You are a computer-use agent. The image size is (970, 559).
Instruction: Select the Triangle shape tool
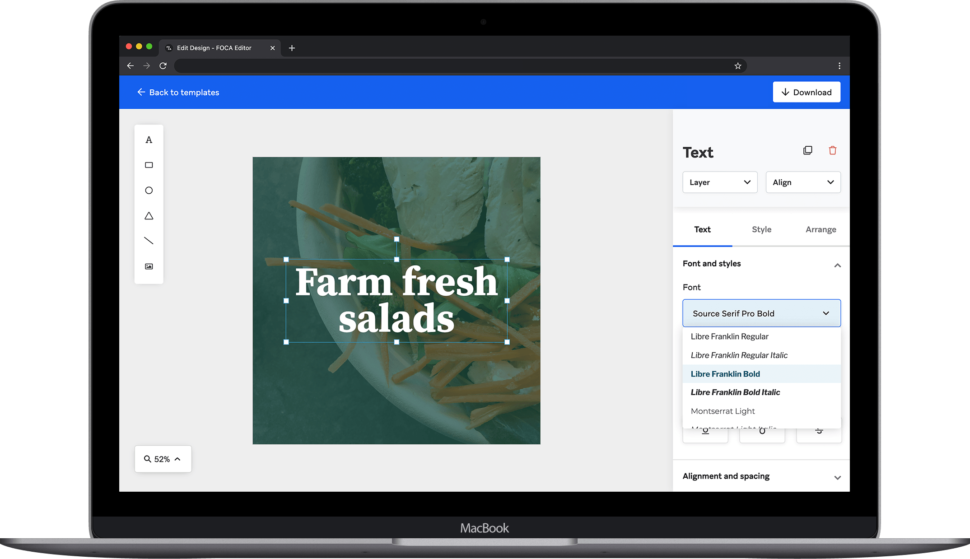coord(148,216)
